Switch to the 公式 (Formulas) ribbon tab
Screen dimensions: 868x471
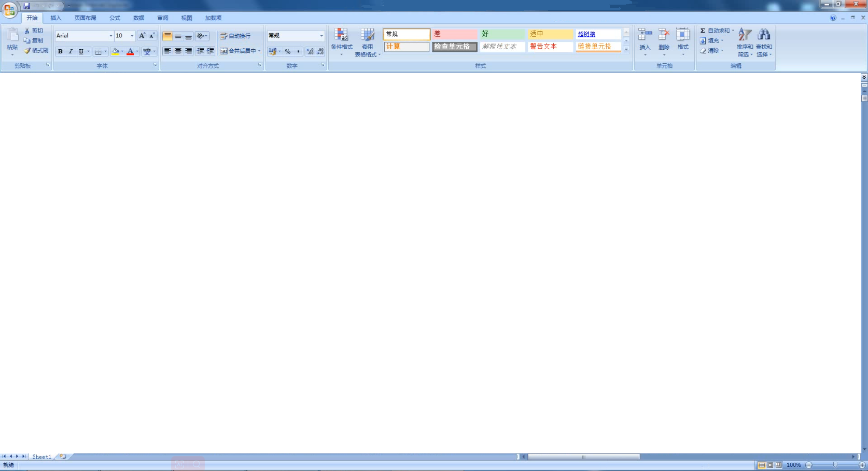[x=115, y=18]
